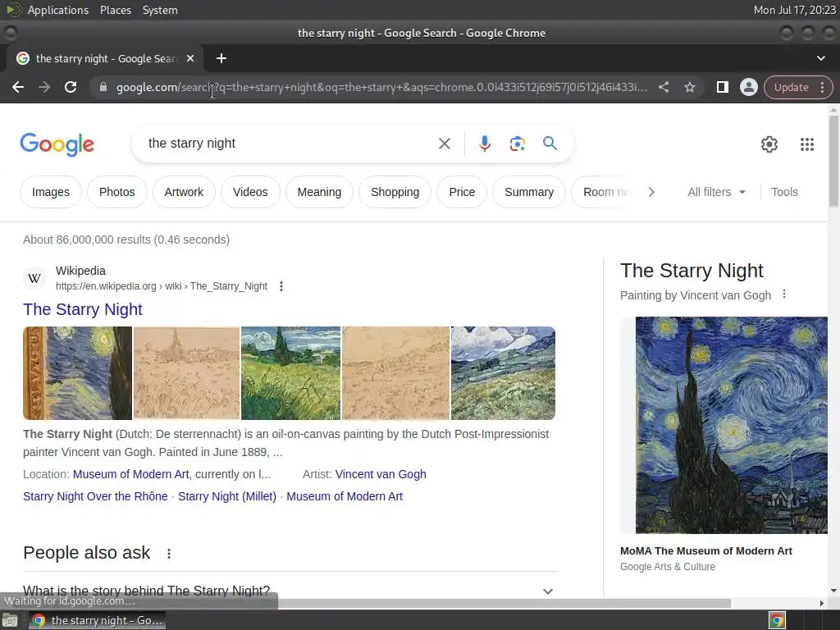The height and width of the screenshot is (630, 840).
Task: Open tab search dropdown arrow
Action: [x=820, y=58]
